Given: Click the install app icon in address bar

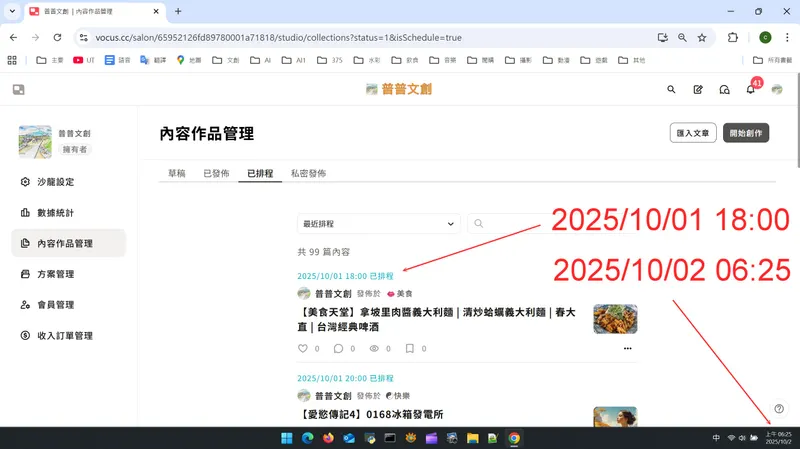Looking at the screenshot, I should click(x=662, y=37).
